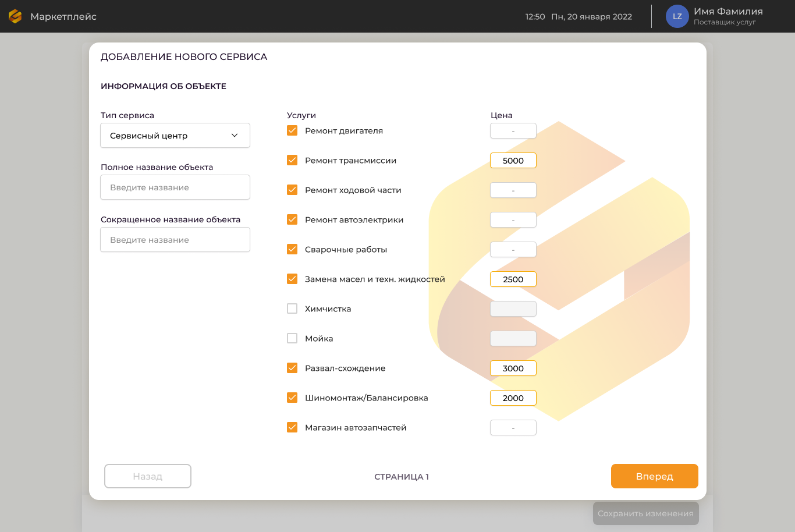The height and width of the screenshot is (532, 795).
Task: Focus the Полное название объекта field
Action: tap(175, 187)
